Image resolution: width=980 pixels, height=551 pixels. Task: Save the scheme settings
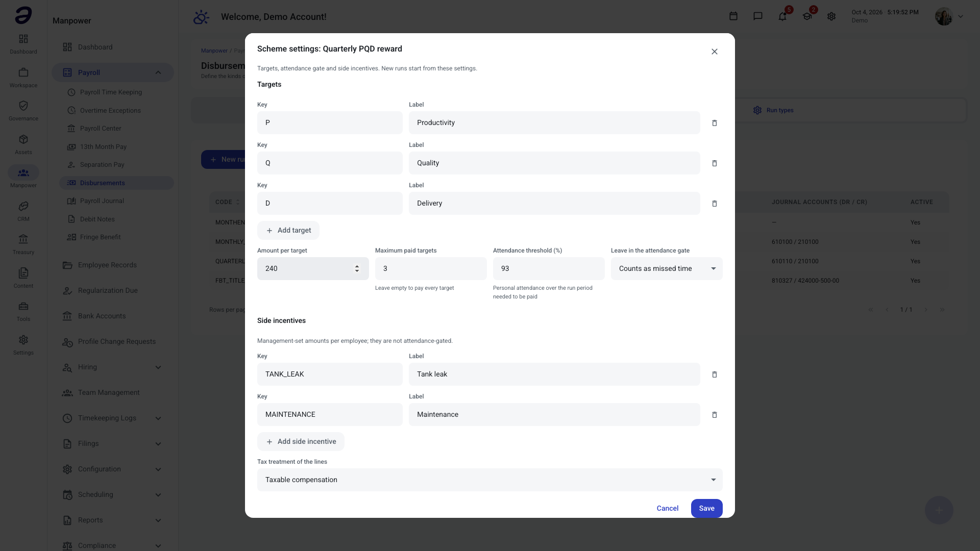click(706, 508)
